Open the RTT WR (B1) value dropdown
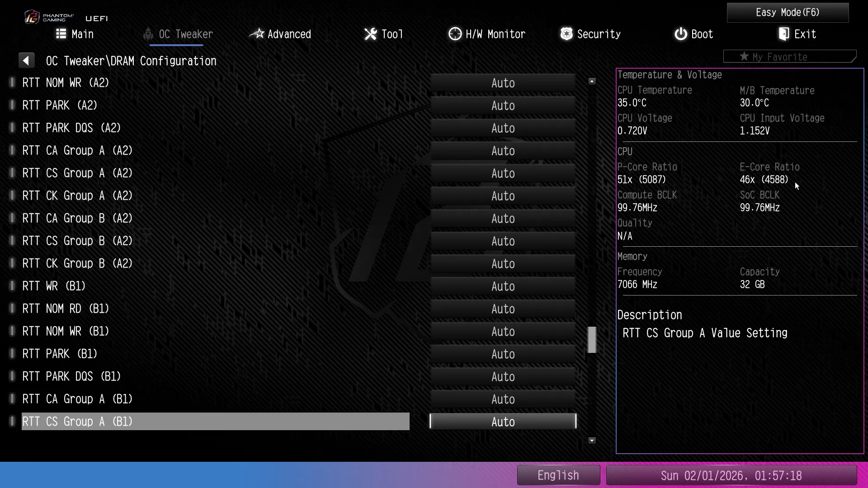The height and width of the screenshot is (488, 868). [x=503, y=286]
